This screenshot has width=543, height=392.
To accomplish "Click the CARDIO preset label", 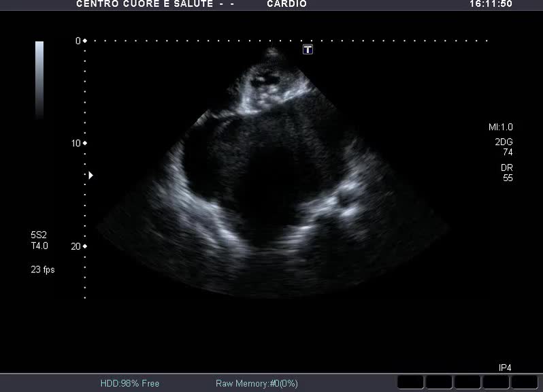I will point(287,4).
